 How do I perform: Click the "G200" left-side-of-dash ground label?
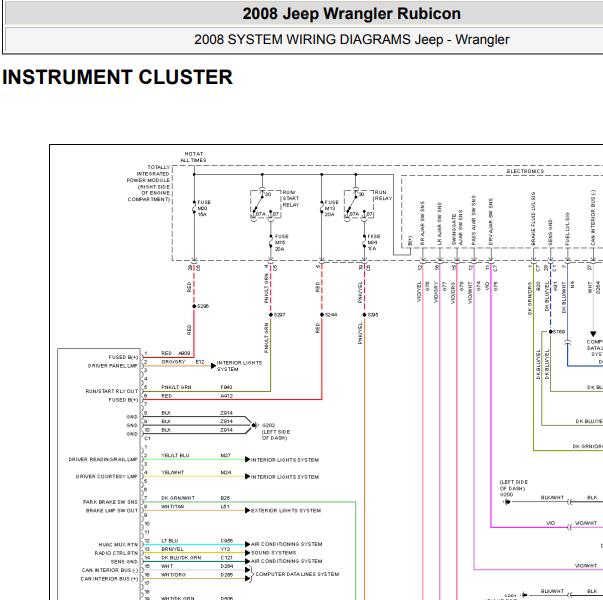[x=513, y=488]
